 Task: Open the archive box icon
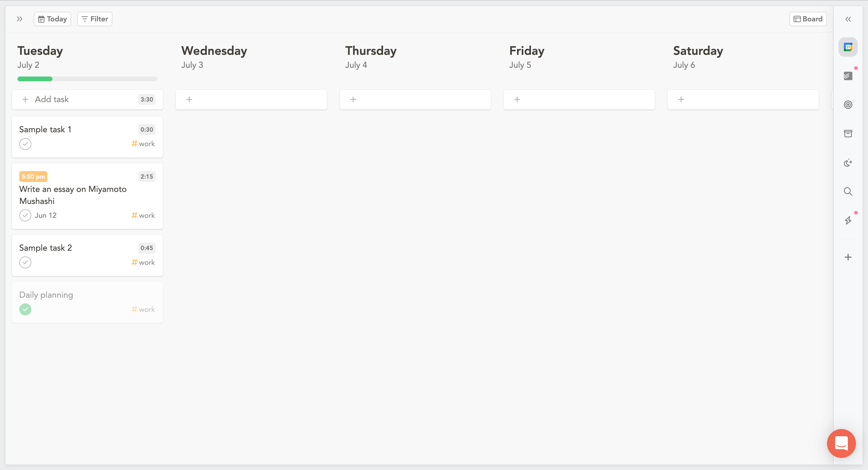(x=848, y=134)
